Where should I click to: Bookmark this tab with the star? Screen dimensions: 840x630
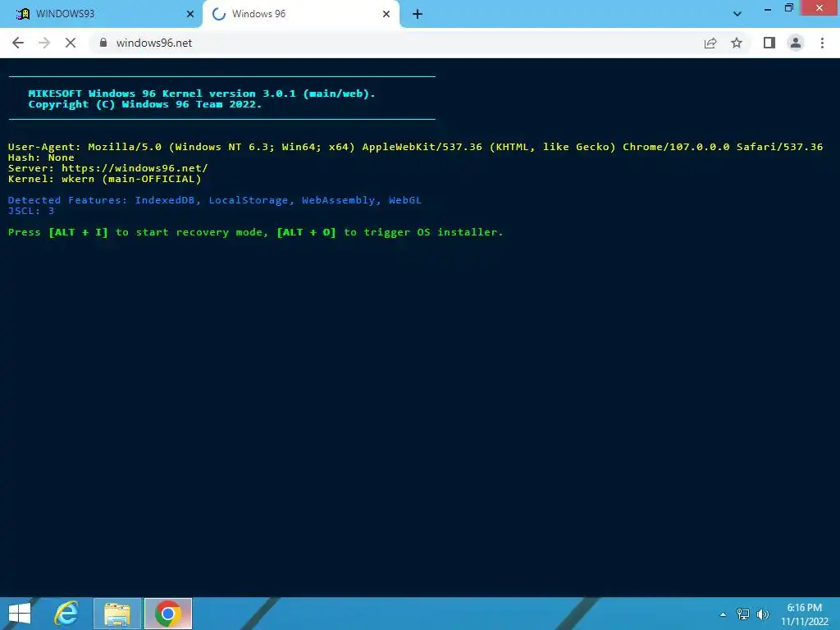(737, 43)
